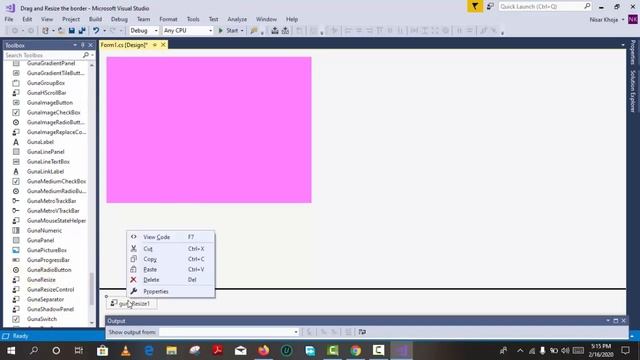This screenshot has height=360, width=640.
Task: Open the Analyze menu
Action: coord(237,19)
